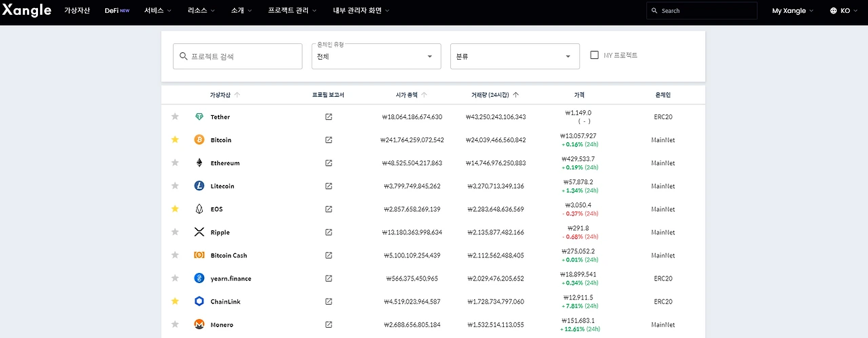The height and width of the screenshot is (338, 868).
Task: Click the EOS coin logo
Action: [x=199, y=209]
